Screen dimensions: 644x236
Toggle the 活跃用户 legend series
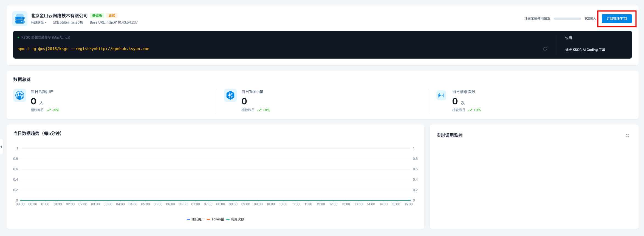(x=196, y=219)
